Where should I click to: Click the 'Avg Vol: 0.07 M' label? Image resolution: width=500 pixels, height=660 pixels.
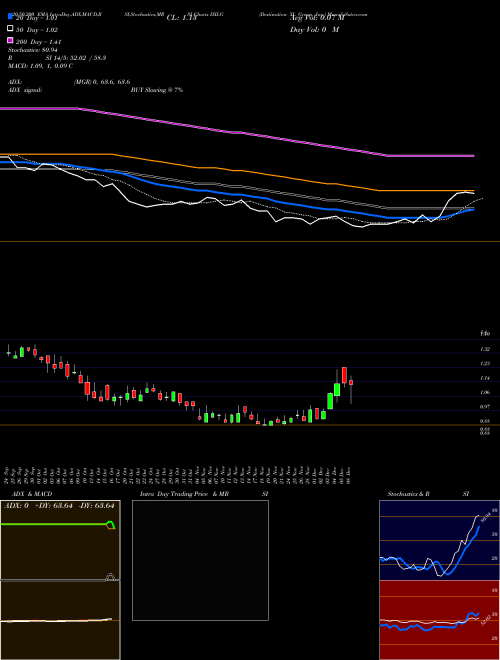317,18
